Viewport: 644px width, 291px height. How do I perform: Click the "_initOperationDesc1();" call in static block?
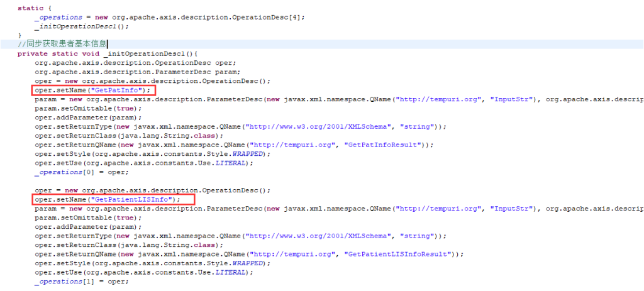click(82, 26)
